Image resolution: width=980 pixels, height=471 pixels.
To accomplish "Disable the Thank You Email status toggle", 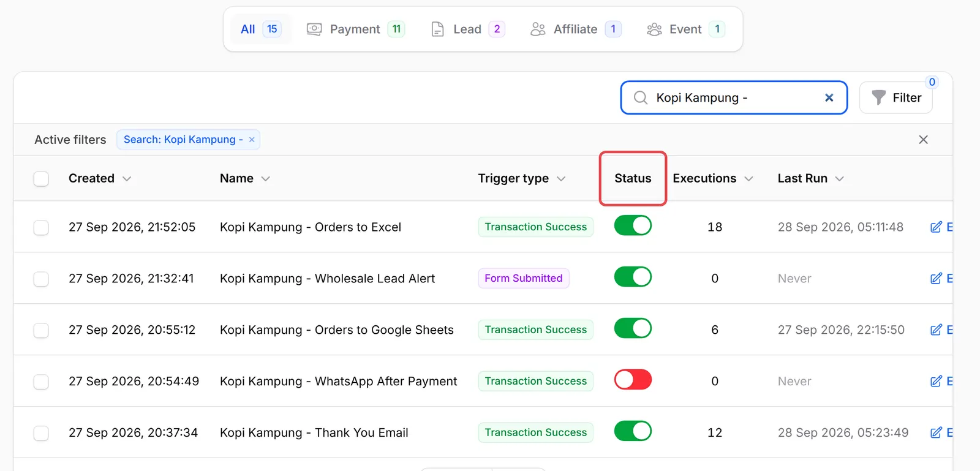I will (633, 431).
